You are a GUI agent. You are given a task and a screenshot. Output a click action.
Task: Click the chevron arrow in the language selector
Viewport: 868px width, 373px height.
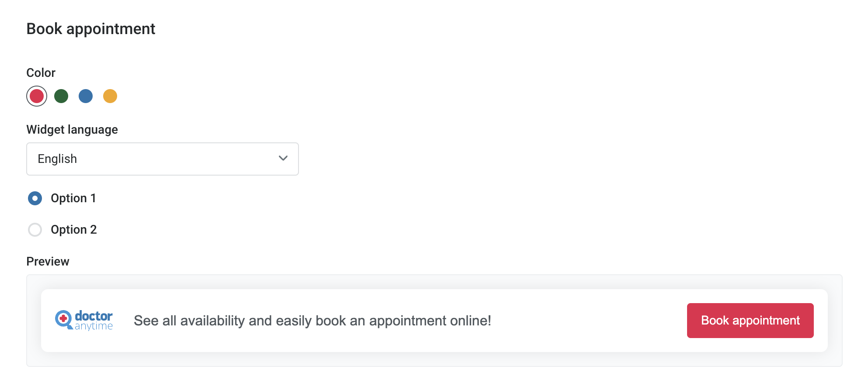283,158
